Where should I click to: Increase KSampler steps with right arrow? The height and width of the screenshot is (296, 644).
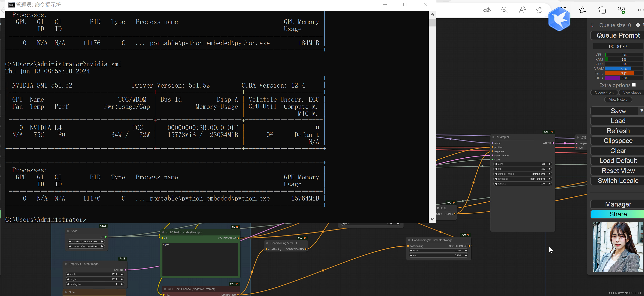click(x=549, y=164)
